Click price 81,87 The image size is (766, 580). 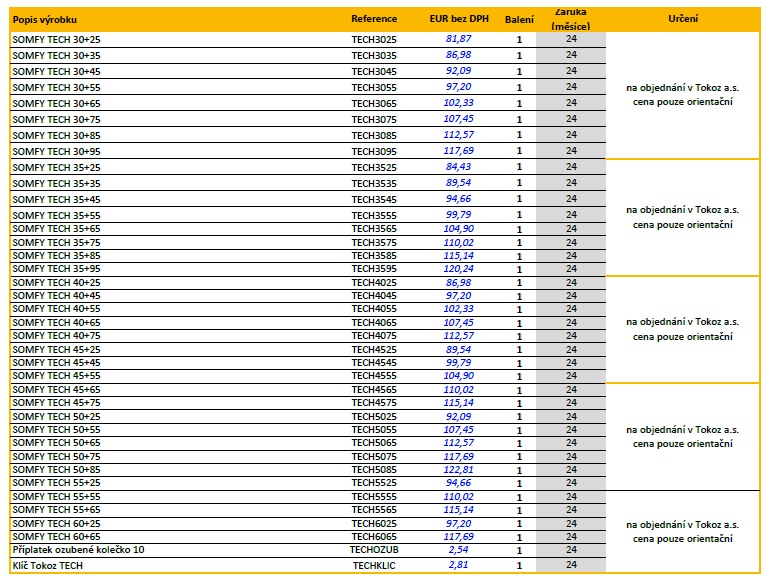(458, 39)
